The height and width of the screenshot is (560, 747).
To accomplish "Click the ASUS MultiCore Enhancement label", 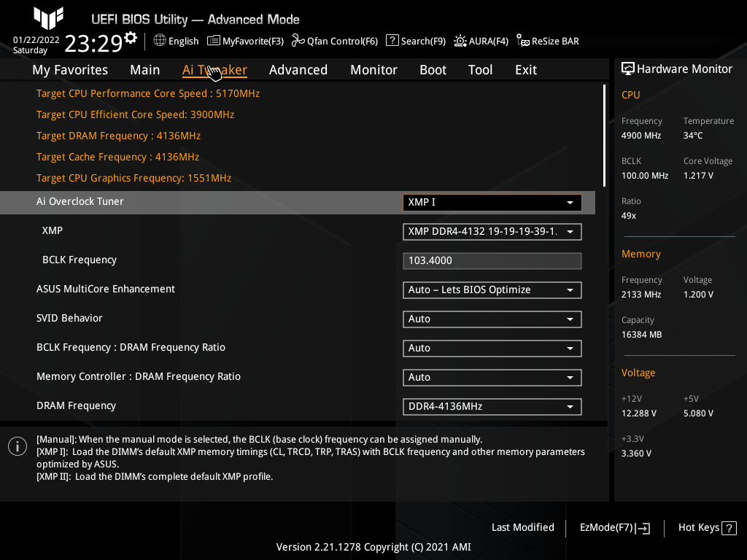I will click(x=106, y=289).
